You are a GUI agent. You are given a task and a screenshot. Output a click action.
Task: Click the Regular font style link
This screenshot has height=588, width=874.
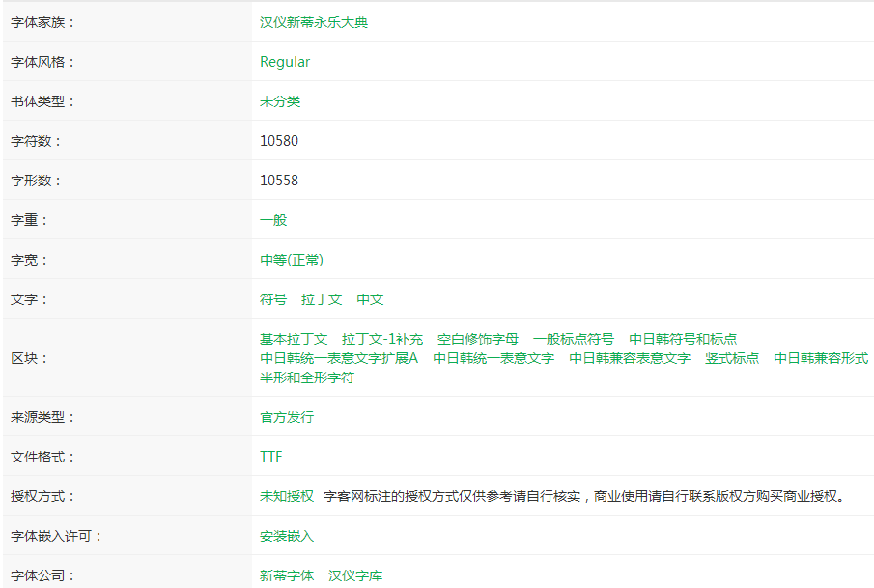point(285,62)
